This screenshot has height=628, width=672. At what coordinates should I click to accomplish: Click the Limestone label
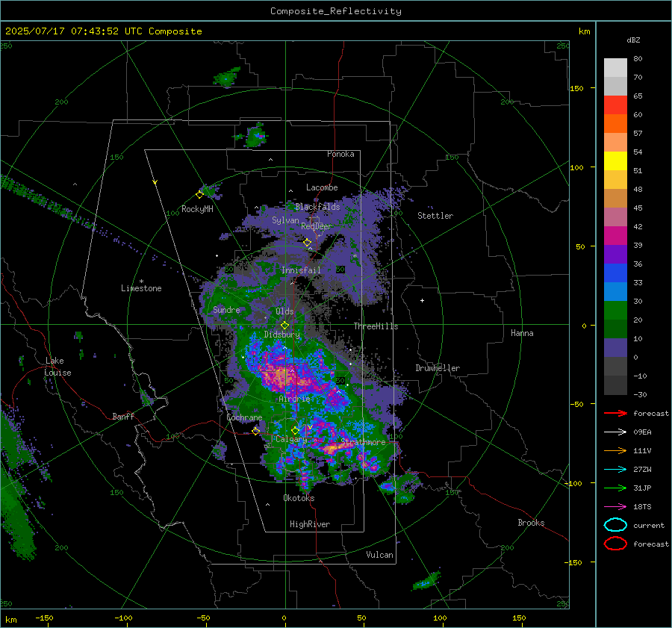[141, 288]
